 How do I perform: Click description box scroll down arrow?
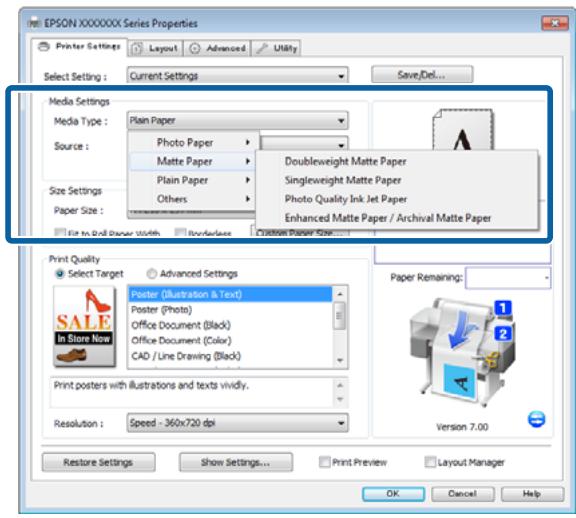[x=340, y=399]
